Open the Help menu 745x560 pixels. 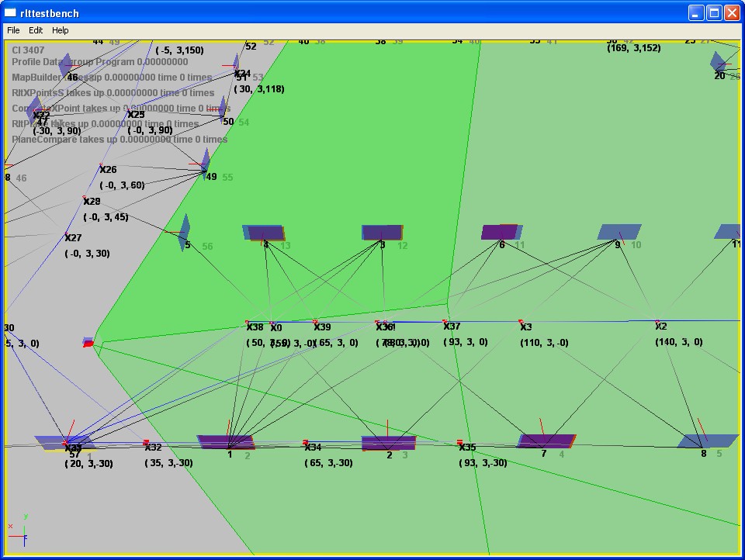click(x=61, y=30)
